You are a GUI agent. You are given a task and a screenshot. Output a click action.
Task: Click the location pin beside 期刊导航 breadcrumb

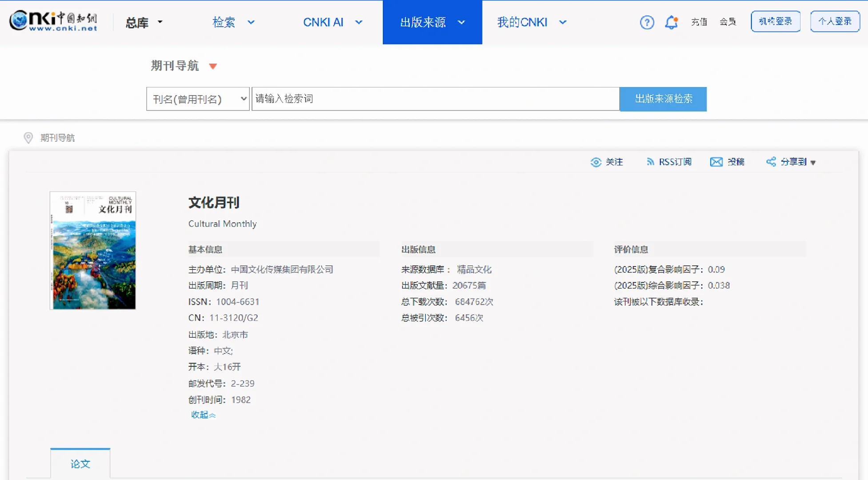(x=28, y=138)
